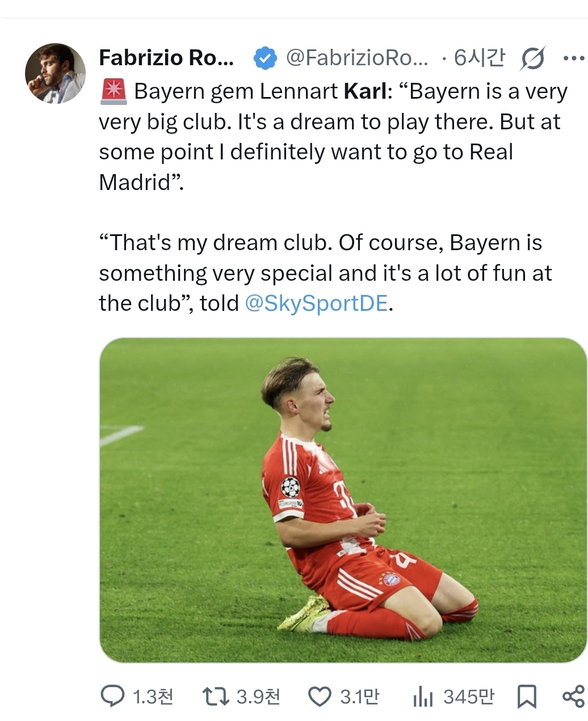Open Fabrizio Romano's profile picture
Viewport: 588px width, 721px height.
pyautogui.click(x=55, y=74)
